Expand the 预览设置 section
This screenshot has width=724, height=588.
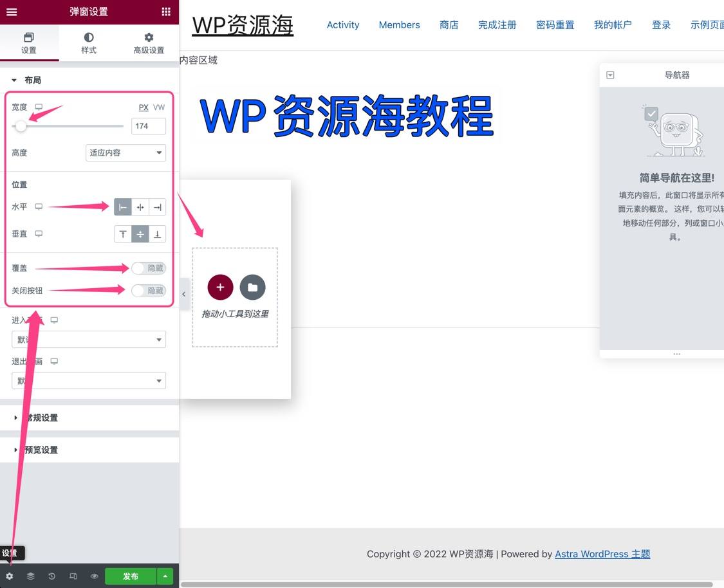click(x=89, y=450)
